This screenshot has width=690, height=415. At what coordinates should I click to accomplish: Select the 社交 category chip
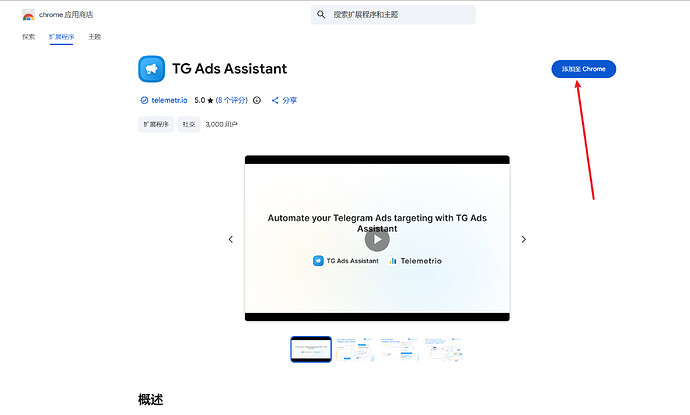point(189,125)
